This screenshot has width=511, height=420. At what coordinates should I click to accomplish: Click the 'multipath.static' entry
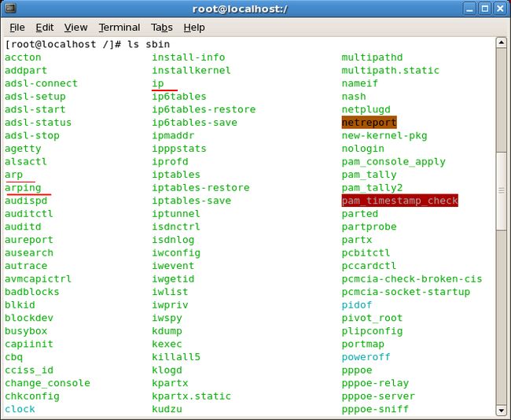point(391,71)
